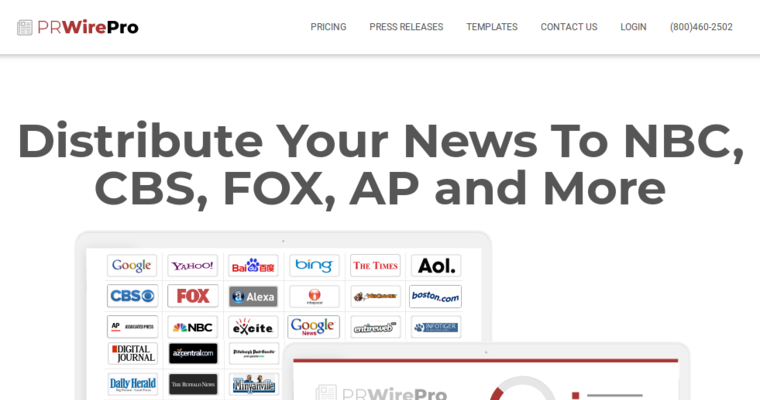Select the Google News logo tile
Screen dimensions: 760x400
click(x=314, y=327)
